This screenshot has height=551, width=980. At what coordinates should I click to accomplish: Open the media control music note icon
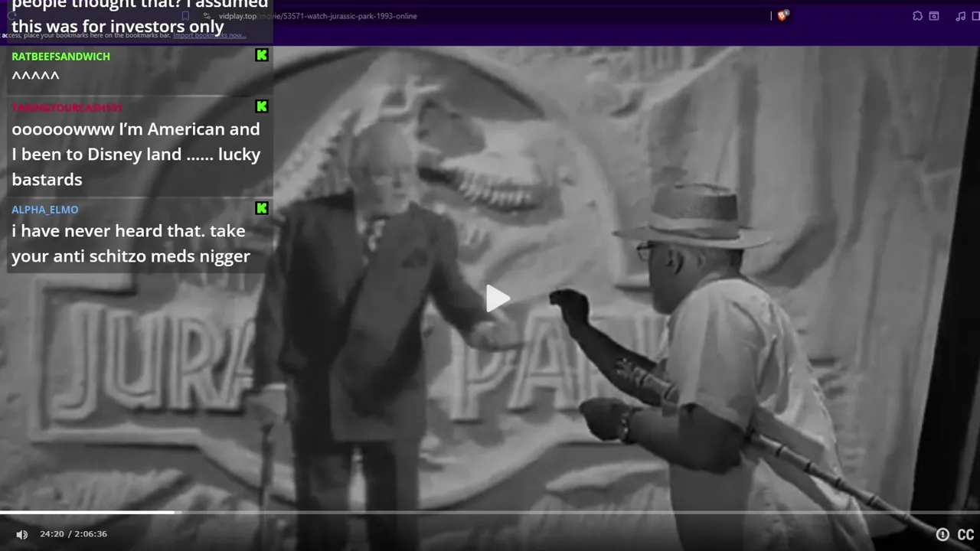click(960, 15)
